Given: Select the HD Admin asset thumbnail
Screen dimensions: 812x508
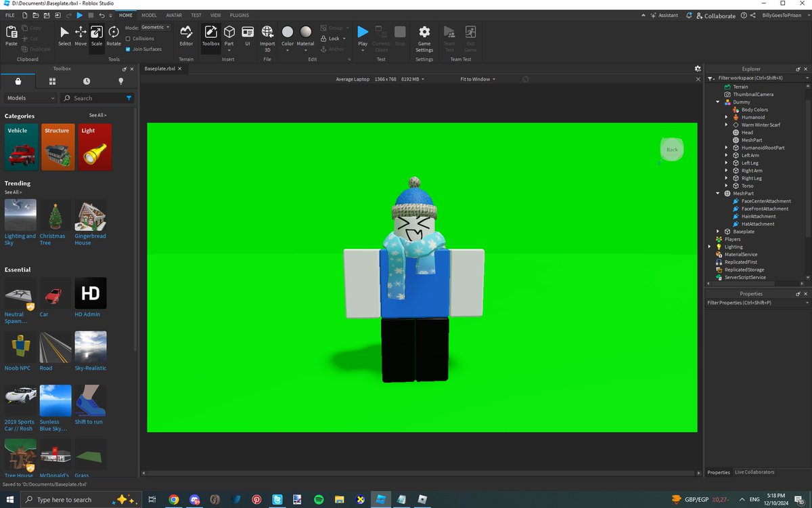Looking at the screenshot, I should click(91, 293).
